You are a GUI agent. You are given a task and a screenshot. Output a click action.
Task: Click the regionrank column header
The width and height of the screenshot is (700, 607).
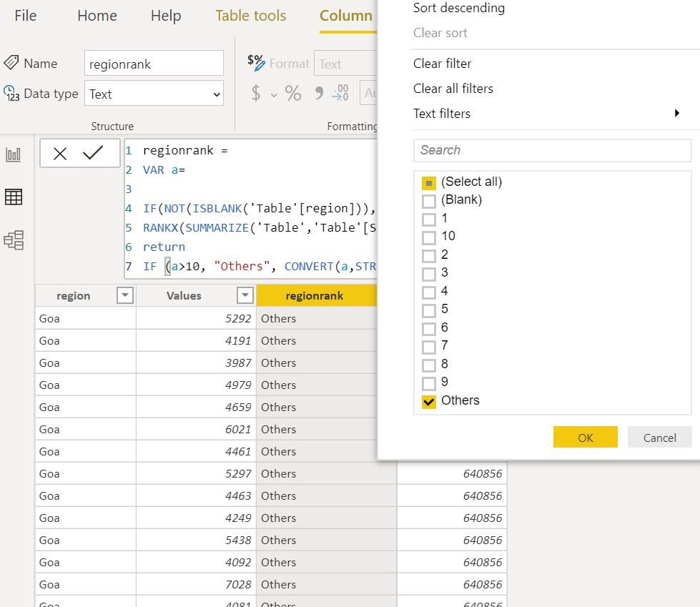[316, 295]
